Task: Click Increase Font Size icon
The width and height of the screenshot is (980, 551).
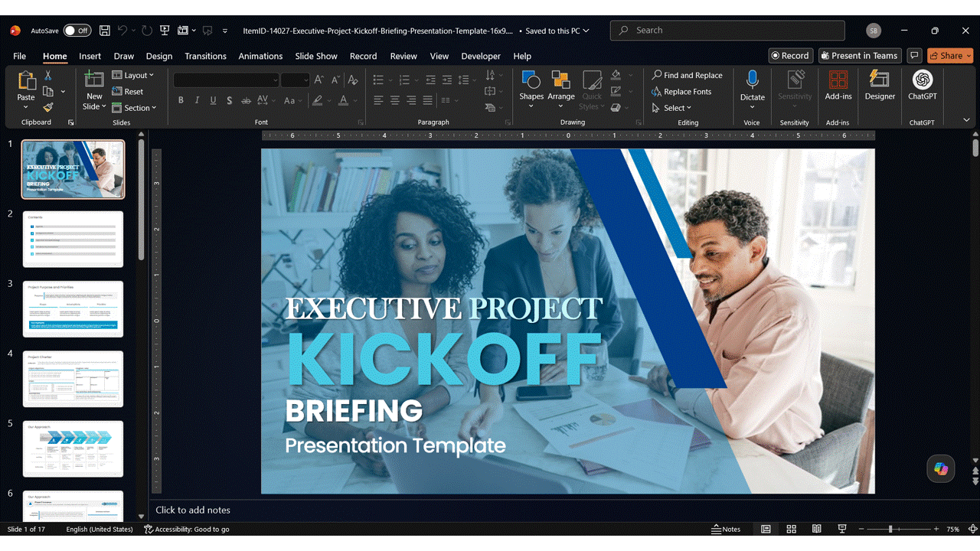Action: 319,80
